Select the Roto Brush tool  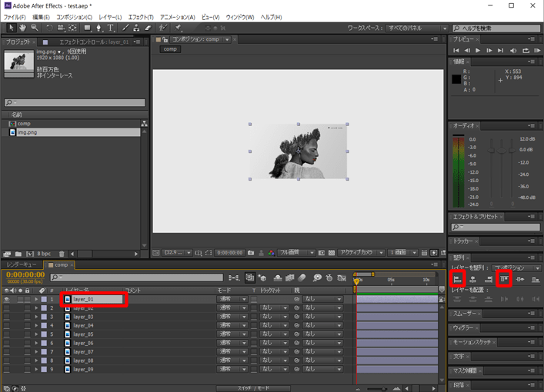tap(162, 28)
